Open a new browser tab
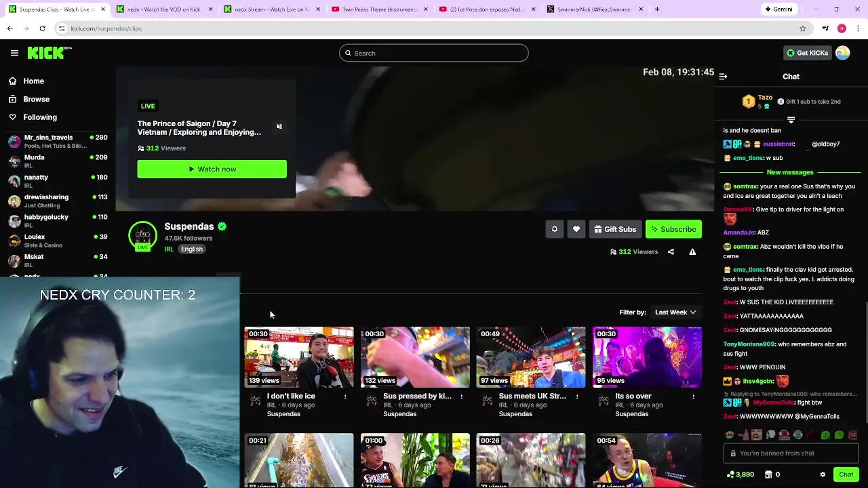 (x=657, y=9)
